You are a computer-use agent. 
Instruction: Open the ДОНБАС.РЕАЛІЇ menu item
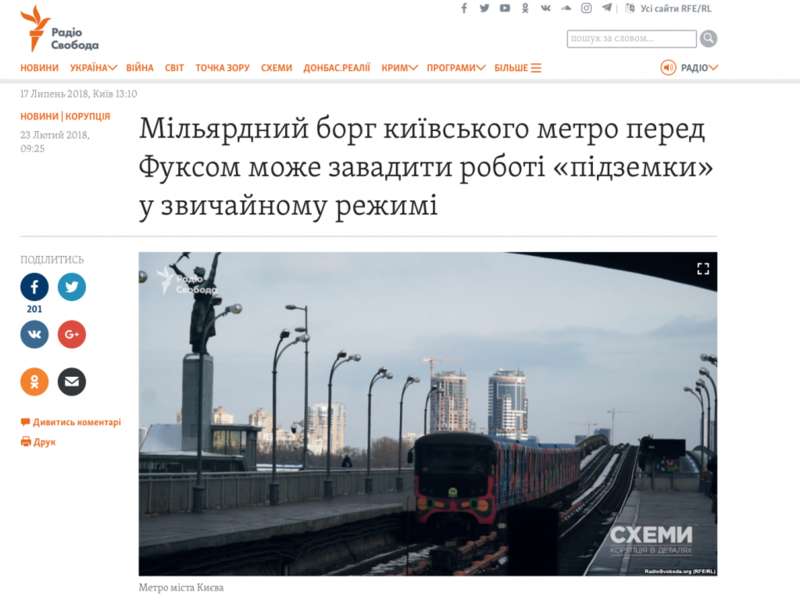click(x=336, y=68)
